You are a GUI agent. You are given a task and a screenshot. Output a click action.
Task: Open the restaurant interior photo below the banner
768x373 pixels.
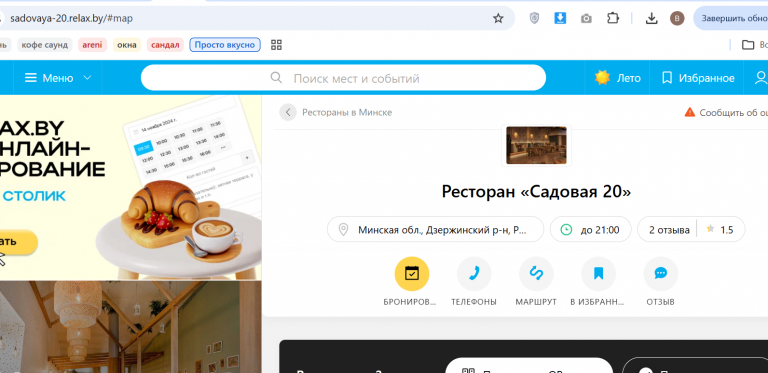click(130, 327)
